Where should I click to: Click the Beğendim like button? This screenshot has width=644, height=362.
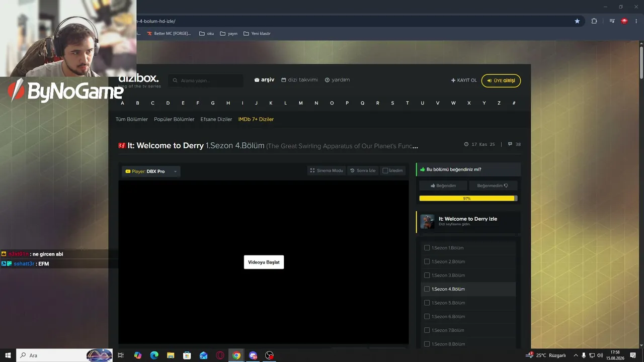[x=443, y=186]
